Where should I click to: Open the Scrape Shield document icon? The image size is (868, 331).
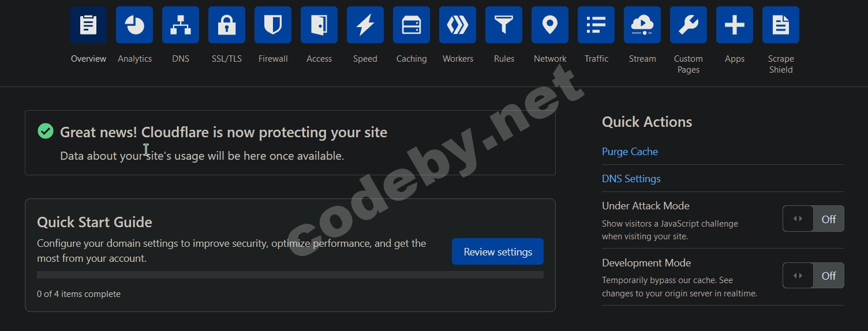click(781, 25)
